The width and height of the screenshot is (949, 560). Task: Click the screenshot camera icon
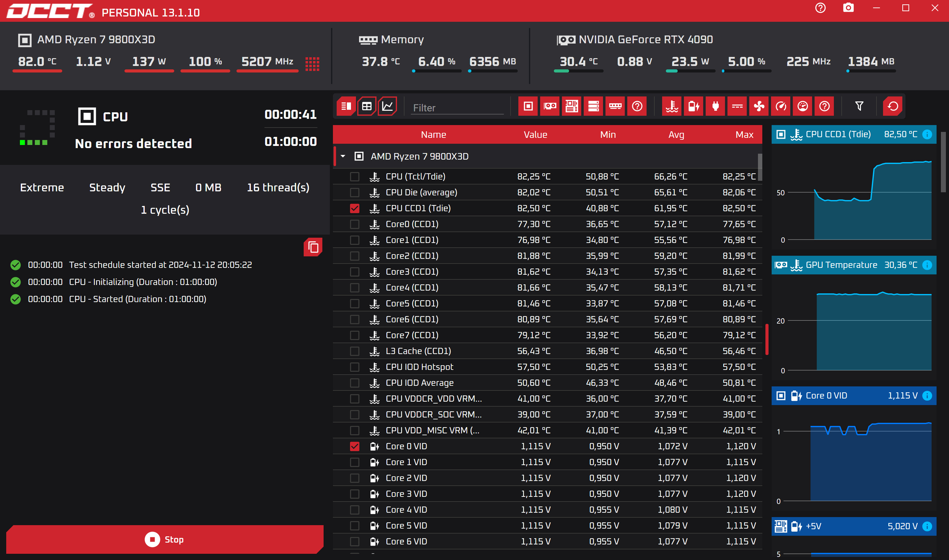click(848, 8)
